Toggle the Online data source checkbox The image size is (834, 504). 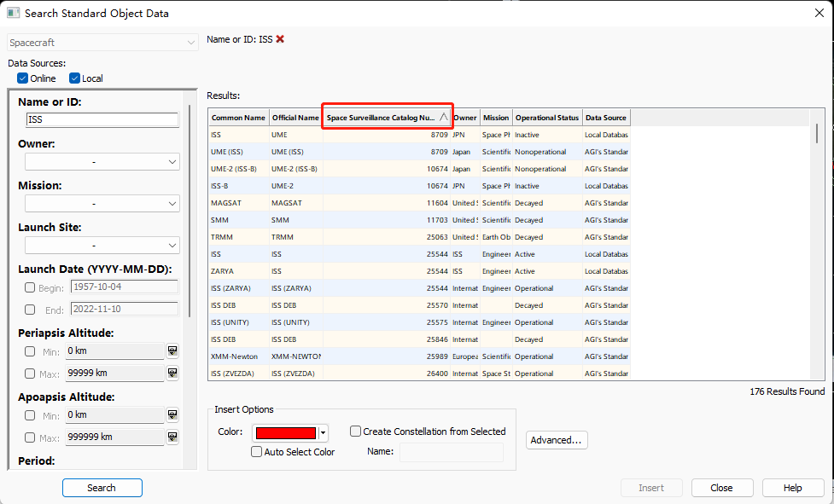coord(23,78)
